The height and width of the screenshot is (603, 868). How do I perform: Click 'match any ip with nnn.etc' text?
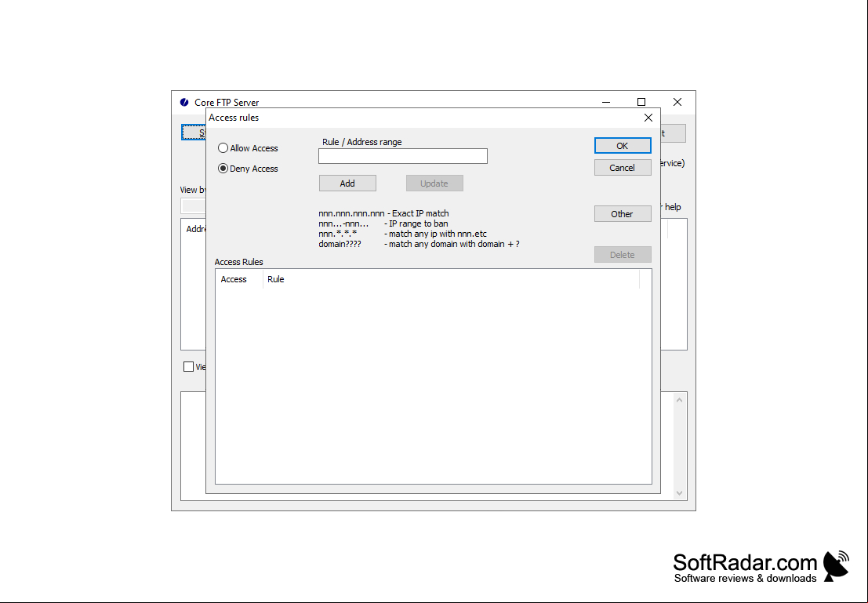tap(438, 234)
